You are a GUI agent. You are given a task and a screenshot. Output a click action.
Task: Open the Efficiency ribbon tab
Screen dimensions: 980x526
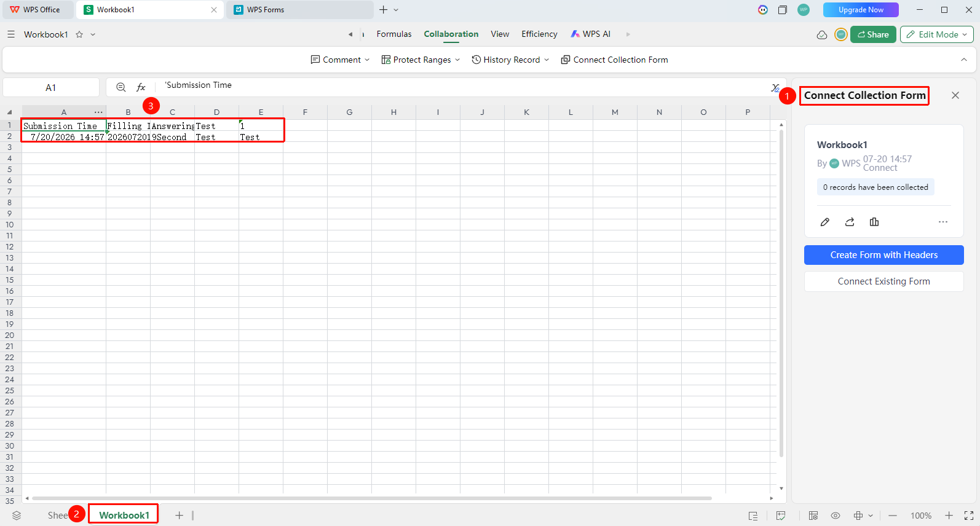pyautogui.click(x=539, y=34)
